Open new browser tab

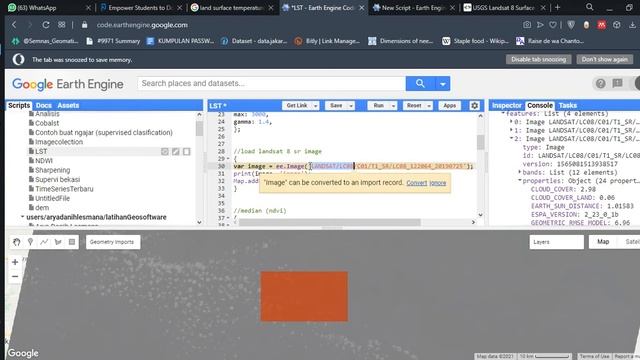click(557, 7)
